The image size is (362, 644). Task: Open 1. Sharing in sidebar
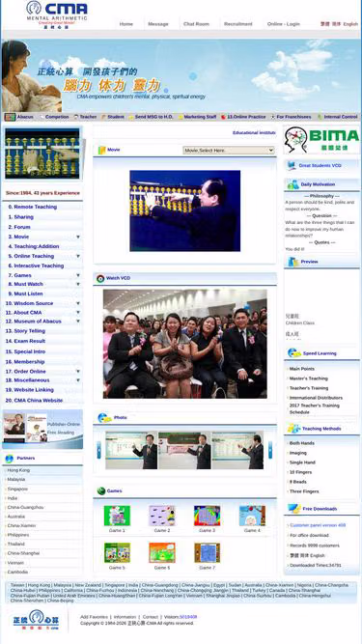pos(21,217)
